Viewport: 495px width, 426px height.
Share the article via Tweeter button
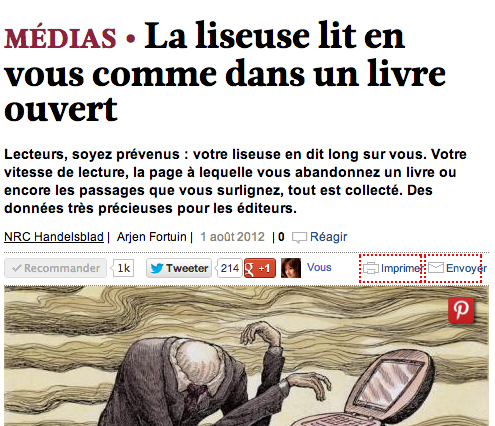pyautogui.click(x=179, y=268)
